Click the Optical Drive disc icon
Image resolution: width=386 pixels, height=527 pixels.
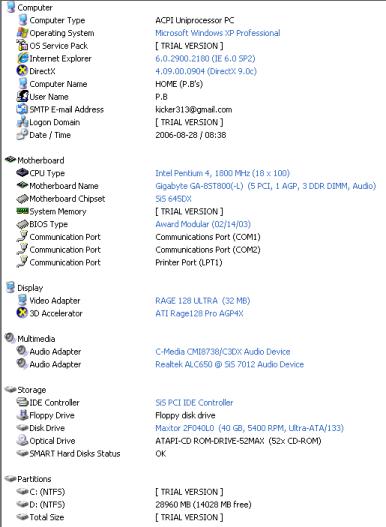tap(22, 440)
